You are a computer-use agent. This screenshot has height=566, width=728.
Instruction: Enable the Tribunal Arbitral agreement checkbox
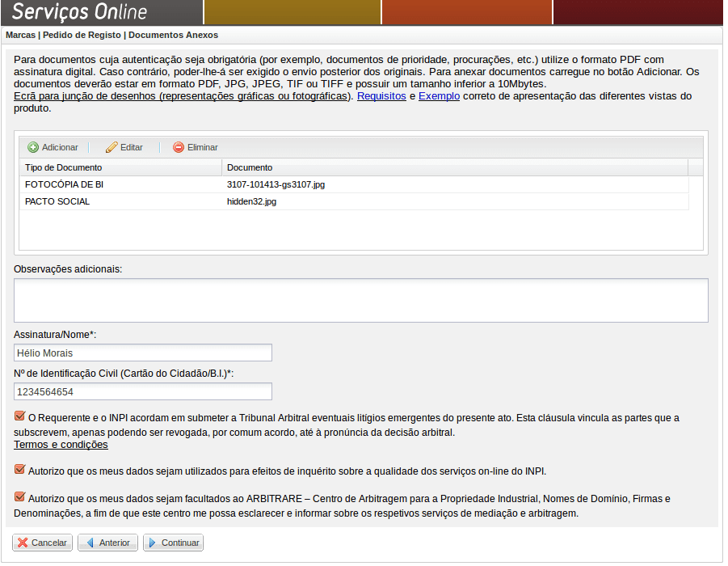pyautogui.click(x=18, y=417)
